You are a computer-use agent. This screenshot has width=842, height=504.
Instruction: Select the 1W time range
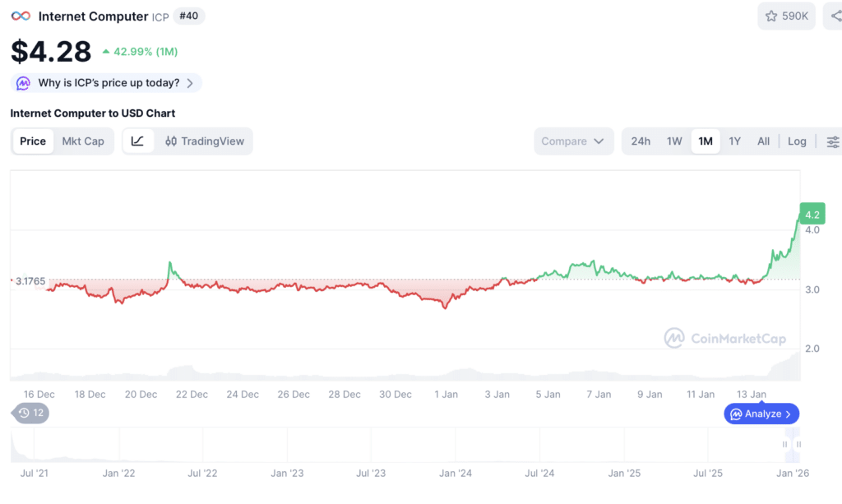[674, 141]
